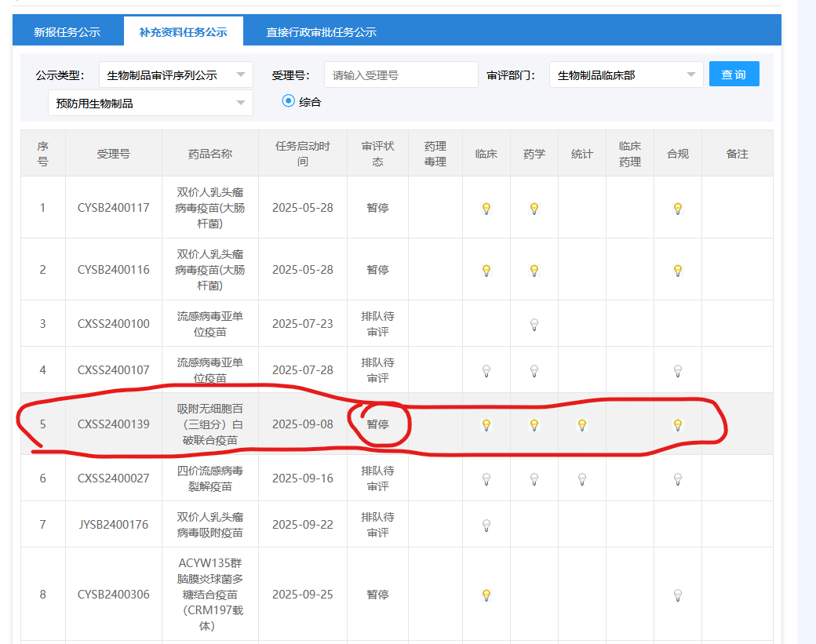
Task: Click yellow 临床 bulb for CYSB2400117
Action: pos(486,209)
